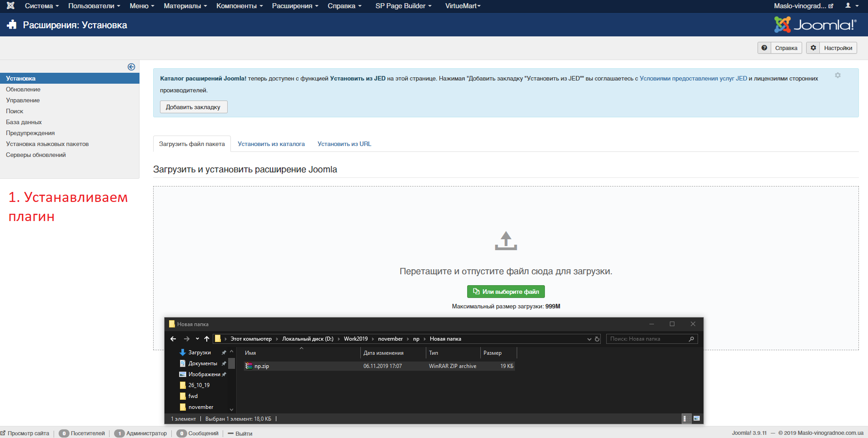Refresh the Explorer folder view

click(x=597, y=339)
